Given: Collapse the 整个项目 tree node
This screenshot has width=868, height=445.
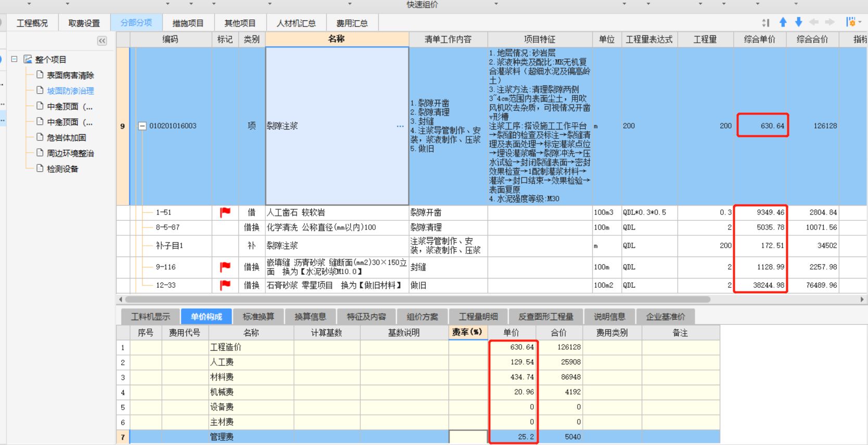Looking at the screenshot, I should point(15,59).
